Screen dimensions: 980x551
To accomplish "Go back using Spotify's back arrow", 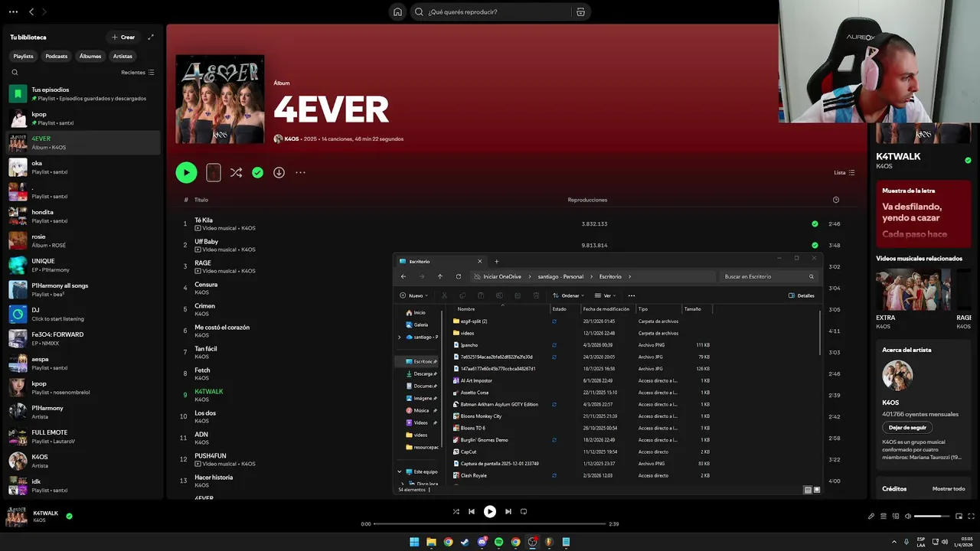I will click(x=31, y=11).
